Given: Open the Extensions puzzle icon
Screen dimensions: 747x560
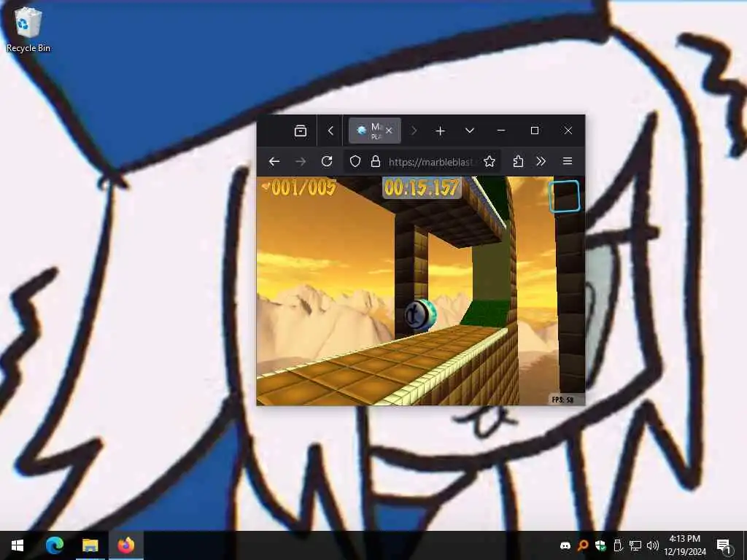Looking at the screenshot, I should point(518,161).
